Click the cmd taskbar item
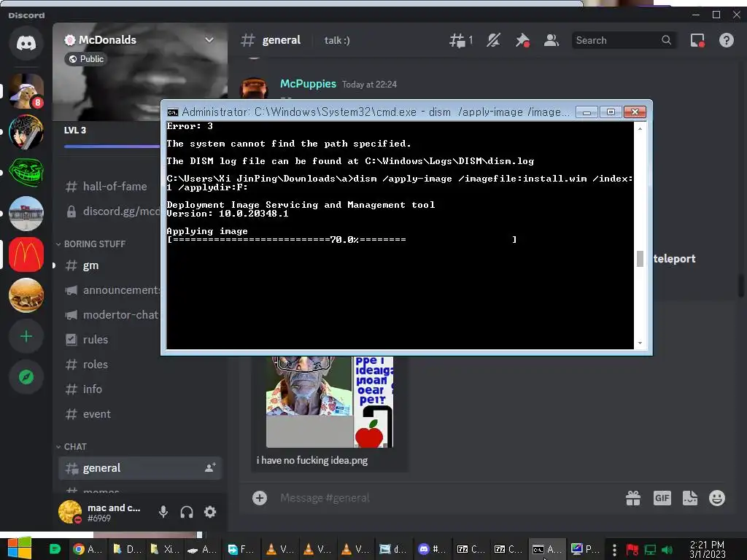 (x=546, y=549)
